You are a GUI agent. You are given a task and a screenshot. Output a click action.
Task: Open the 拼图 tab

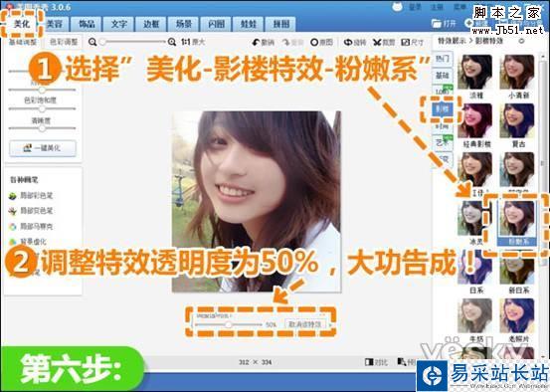(280, 24)
